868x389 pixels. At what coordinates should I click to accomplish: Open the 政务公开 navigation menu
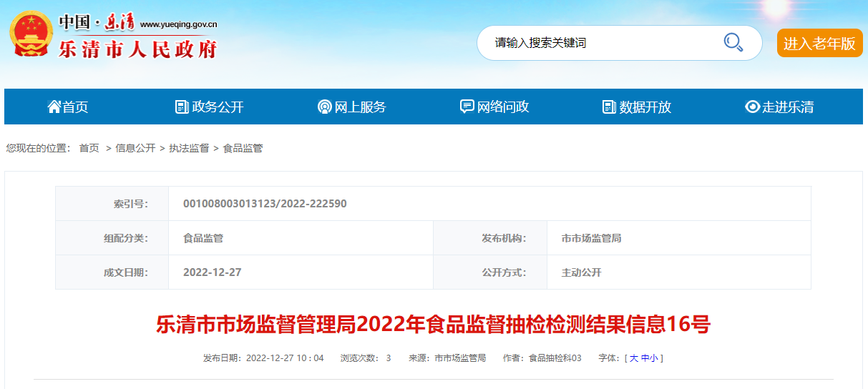218,107
